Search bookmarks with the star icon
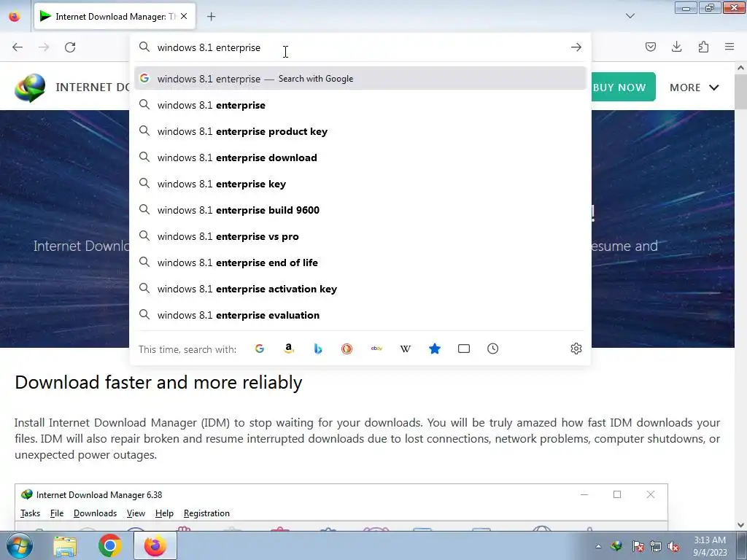 tap(435, 349)
